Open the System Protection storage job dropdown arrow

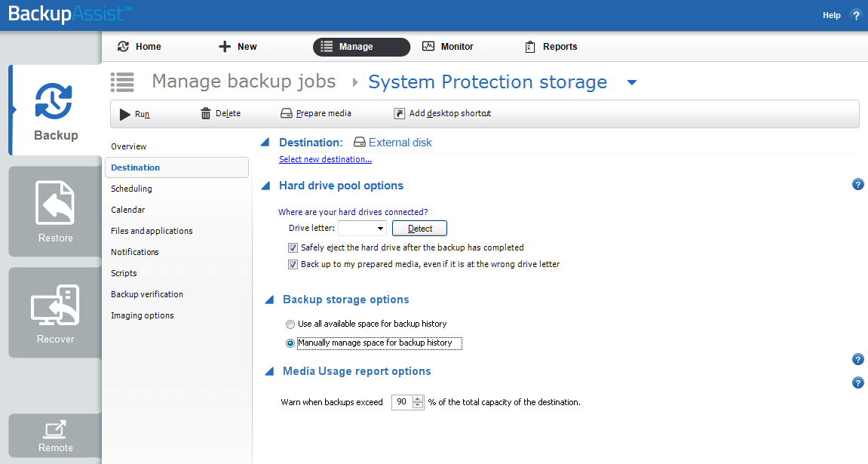click(632, 82)
